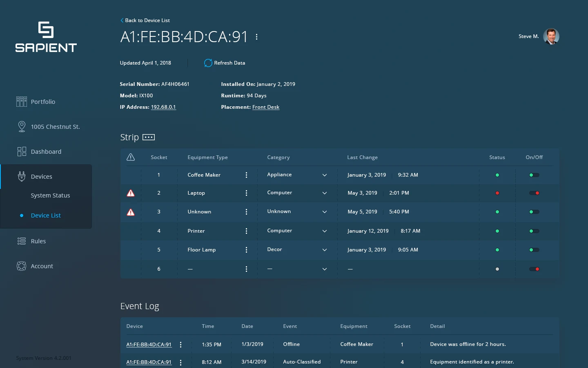Open options menu for 1:35 PM event entry
Screen dimensions: 588x368
point(180,345)
